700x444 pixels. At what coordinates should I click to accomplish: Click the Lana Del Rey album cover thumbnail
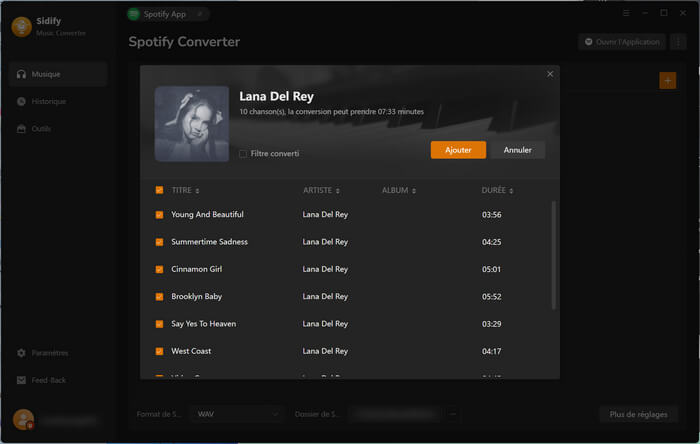point(192,124)
